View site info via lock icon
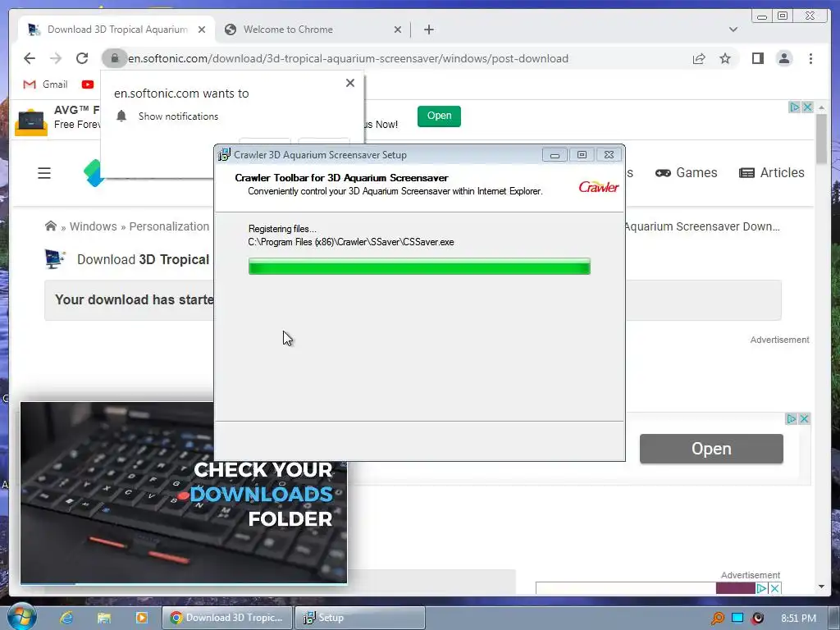Screen dimensions: 840x630 114,58
